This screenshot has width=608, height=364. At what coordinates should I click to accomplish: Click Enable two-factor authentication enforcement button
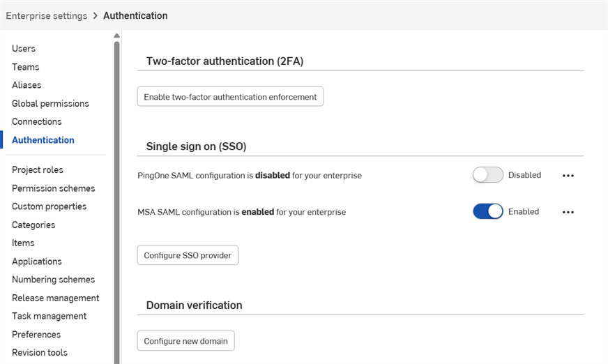click(x=230, y=97)
